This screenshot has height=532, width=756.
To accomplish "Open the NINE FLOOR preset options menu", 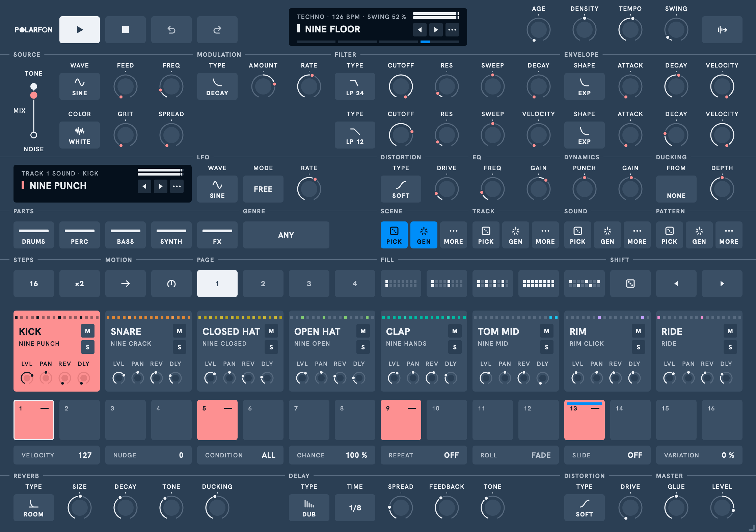I will (452, 30).
